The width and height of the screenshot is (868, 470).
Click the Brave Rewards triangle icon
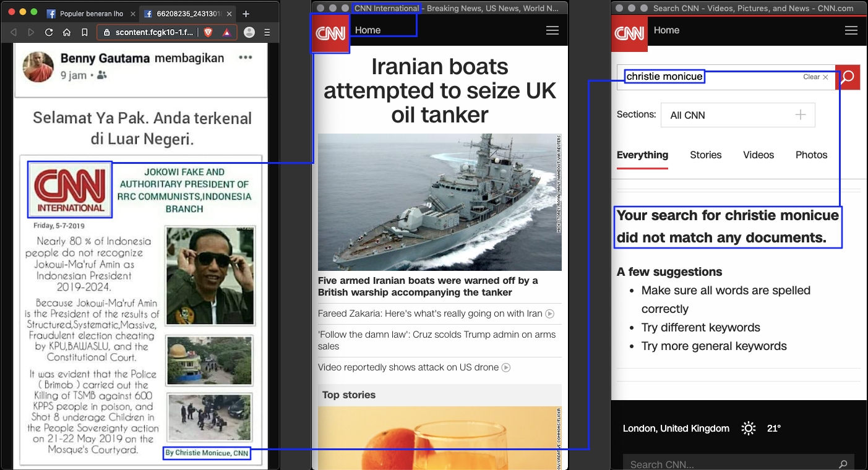(x=226, y=32)
